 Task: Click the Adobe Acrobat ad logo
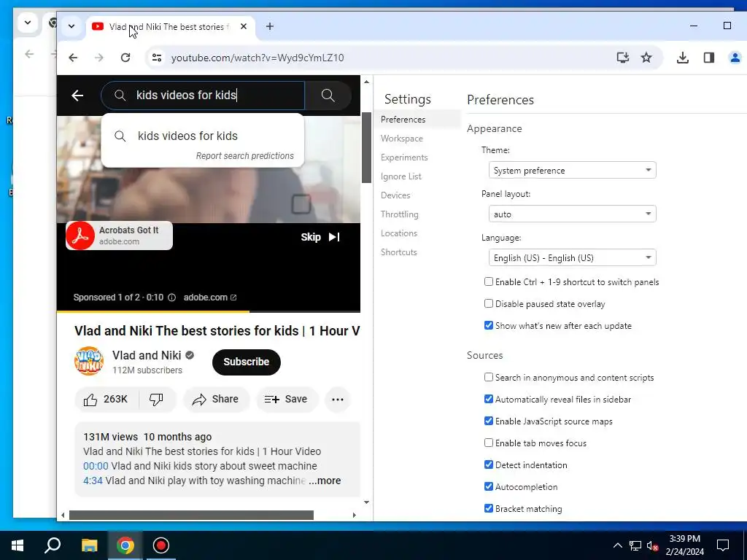(80, 236)
